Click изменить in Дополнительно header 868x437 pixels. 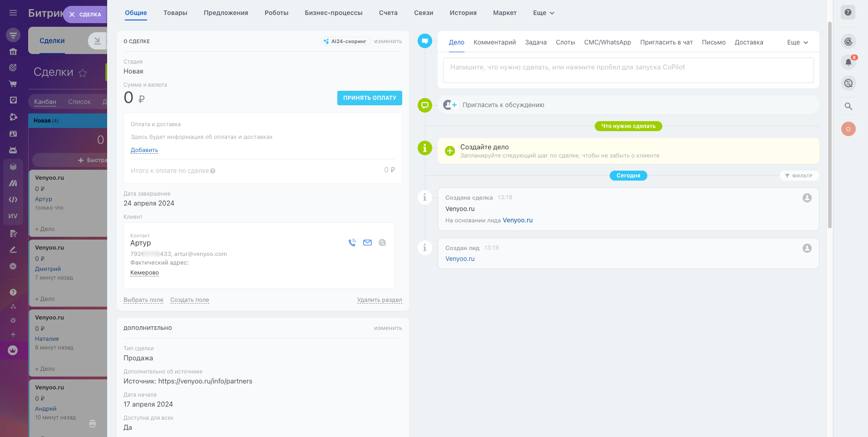click(x=388, y=328)
